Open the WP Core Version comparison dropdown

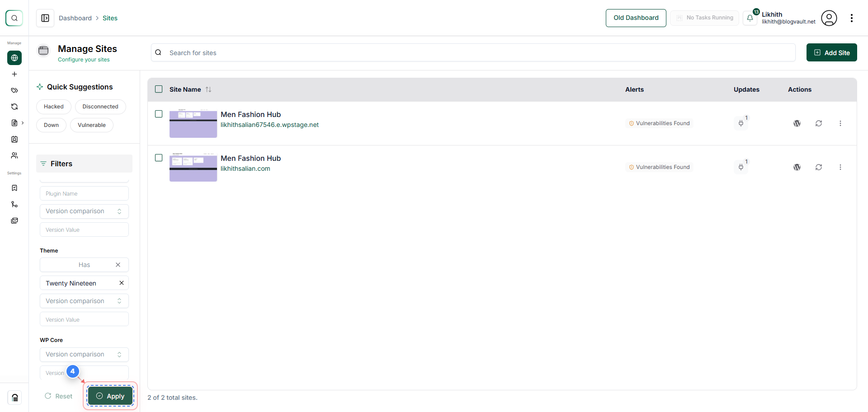(x=84, y=354)
